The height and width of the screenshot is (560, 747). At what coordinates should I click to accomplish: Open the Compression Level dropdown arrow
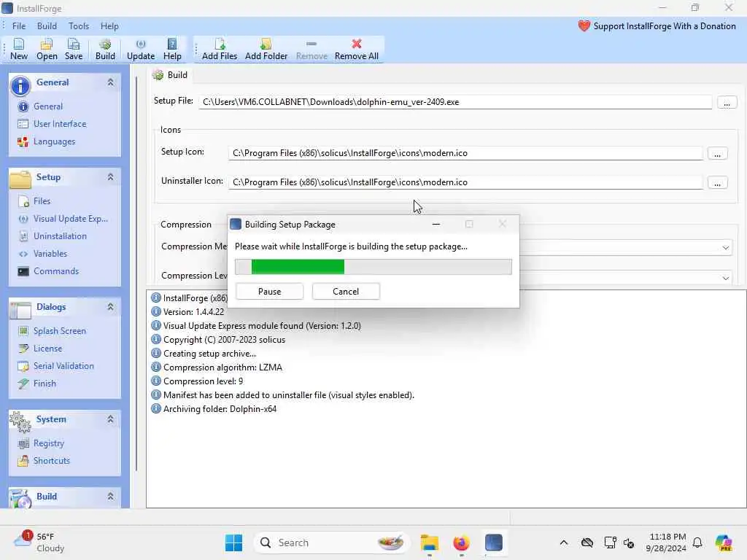725,278
